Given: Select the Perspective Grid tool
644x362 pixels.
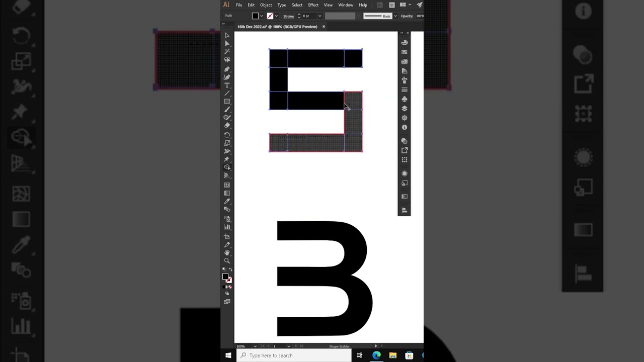Looking at the screenshot, I should click(227, 175).
